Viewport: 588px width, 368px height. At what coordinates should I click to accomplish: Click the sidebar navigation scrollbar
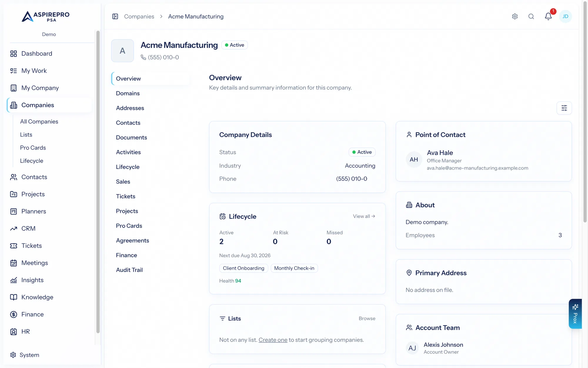[98, 182]
